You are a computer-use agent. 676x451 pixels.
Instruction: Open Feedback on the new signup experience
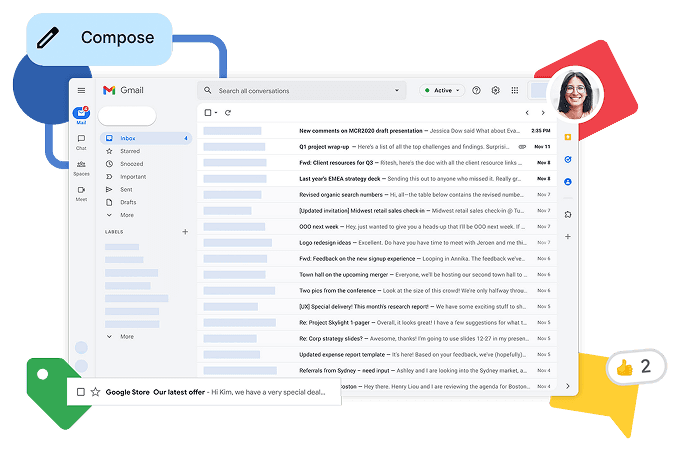[377, 258]
